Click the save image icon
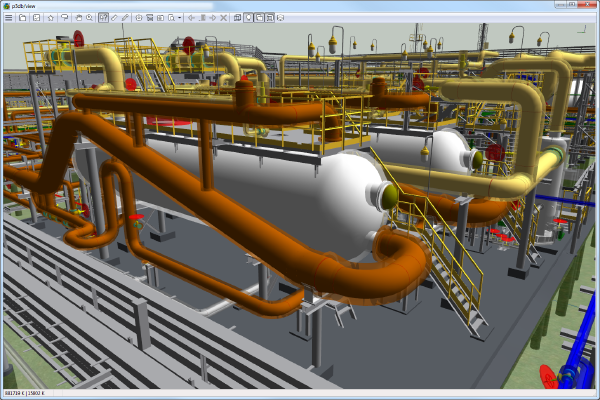The height and width of the screenshot is (400, 600). click(36, 18)
